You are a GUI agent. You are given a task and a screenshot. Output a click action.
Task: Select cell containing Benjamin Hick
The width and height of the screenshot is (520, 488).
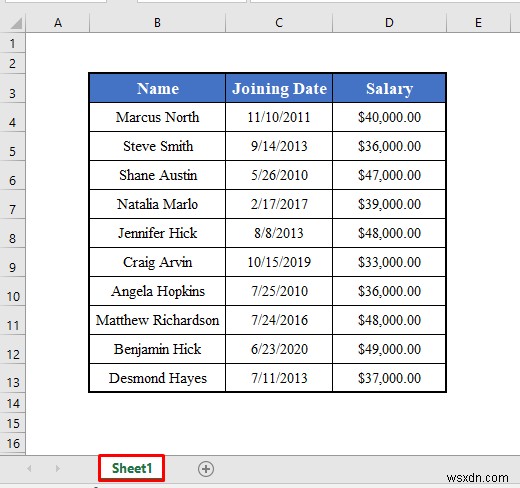(157, 349)
